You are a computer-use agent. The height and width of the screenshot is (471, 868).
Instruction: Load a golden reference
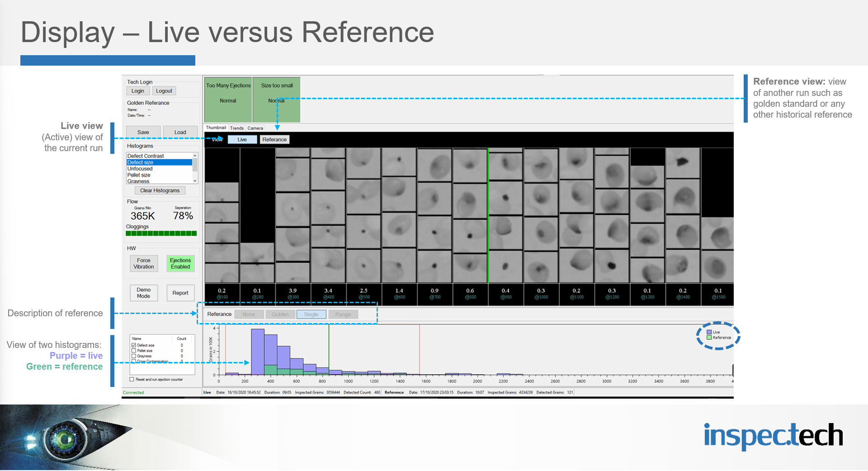click(180, 132)
